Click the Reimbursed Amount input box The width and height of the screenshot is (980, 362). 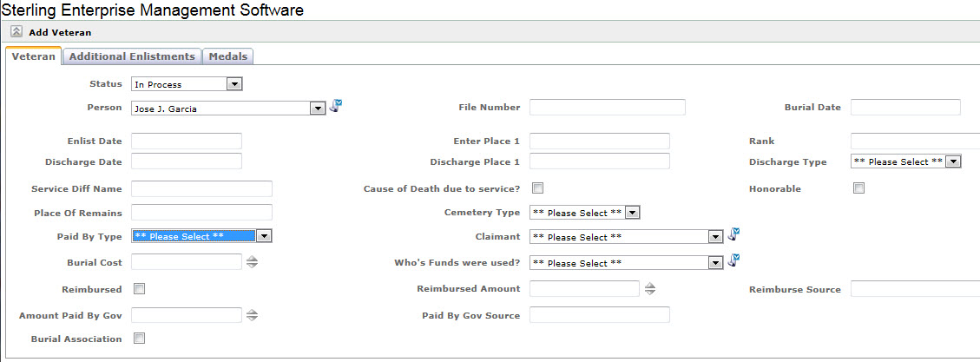(584, 288)
